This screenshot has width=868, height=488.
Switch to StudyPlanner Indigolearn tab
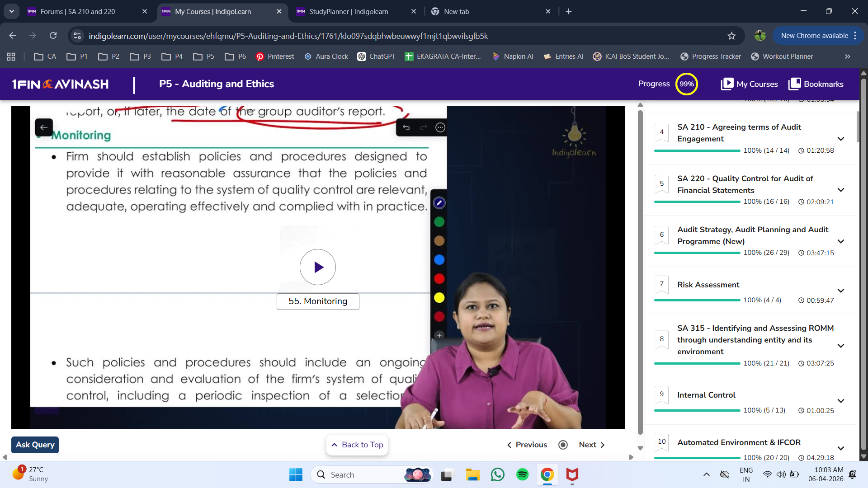tap(348, 11)
